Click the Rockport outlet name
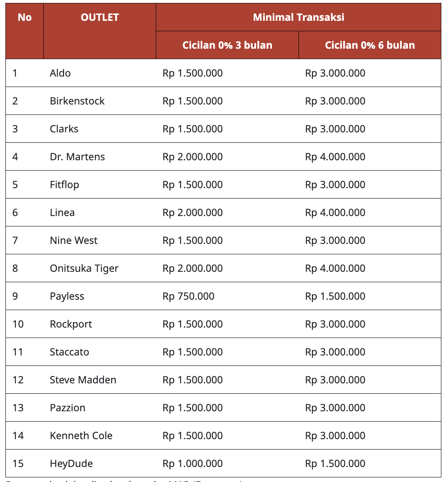This screenshot has height=482, width=448. (71, 324)
